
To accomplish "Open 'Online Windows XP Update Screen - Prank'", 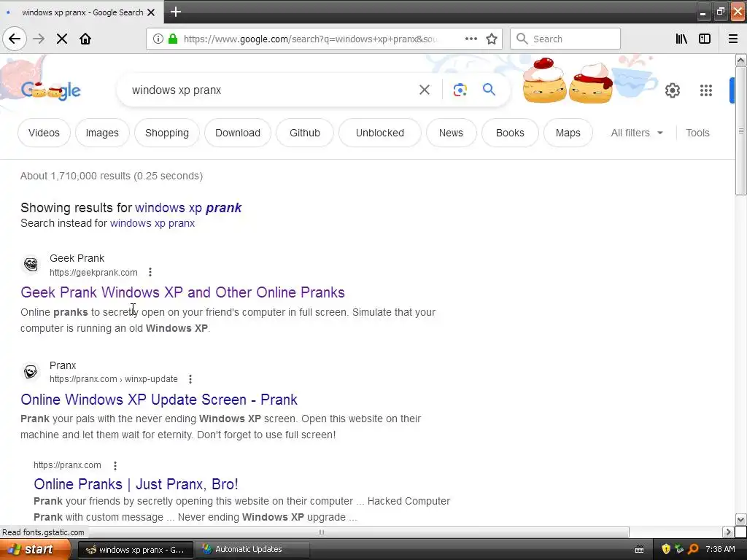I will 159,399.
